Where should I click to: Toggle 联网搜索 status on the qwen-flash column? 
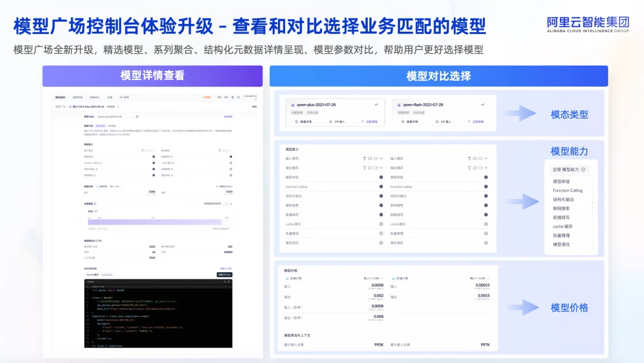(x=485, y=205)
